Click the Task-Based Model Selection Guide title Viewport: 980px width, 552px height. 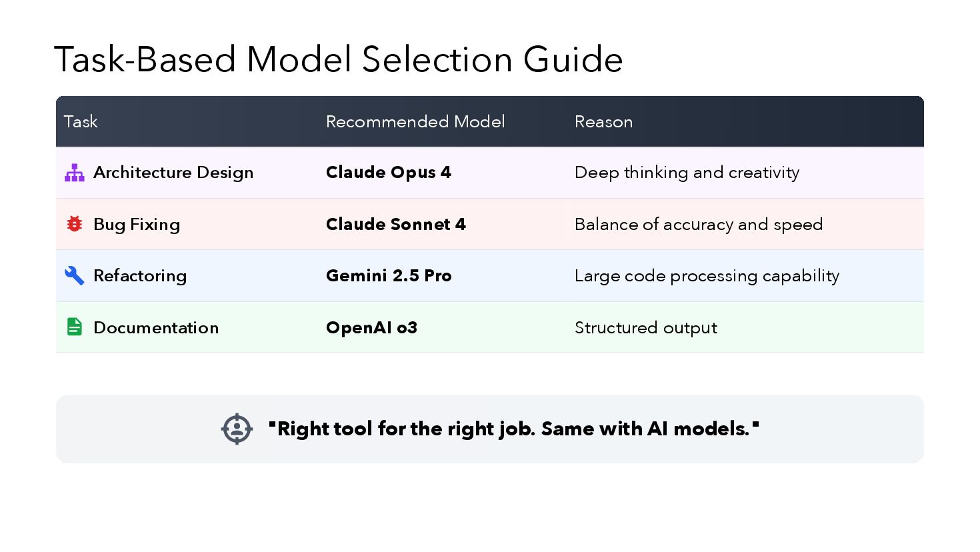coord(338,59)
